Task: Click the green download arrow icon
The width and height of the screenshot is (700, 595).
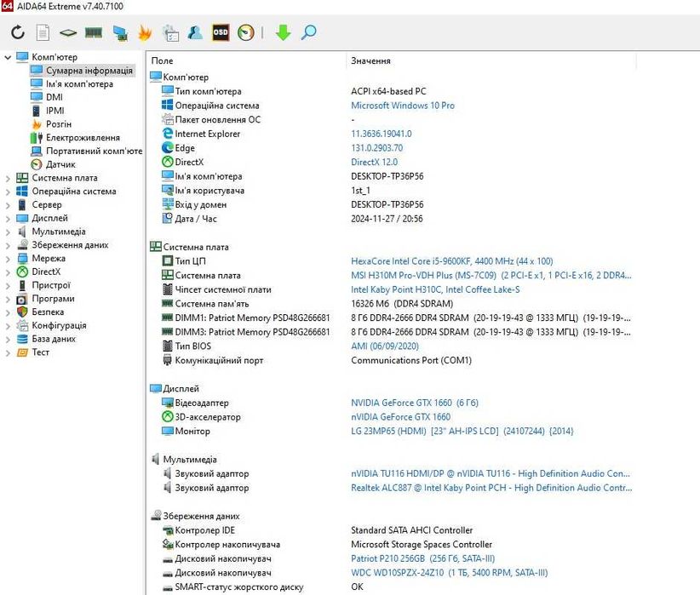Action: click(284, 32)
